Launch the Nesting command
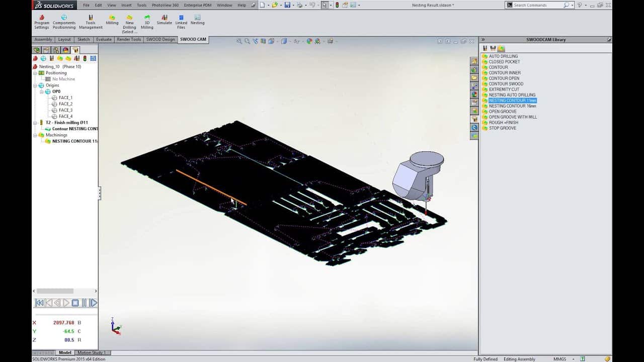Image resolution: width=644 pixels, height=362 pixels. click(x=197, y=20)
